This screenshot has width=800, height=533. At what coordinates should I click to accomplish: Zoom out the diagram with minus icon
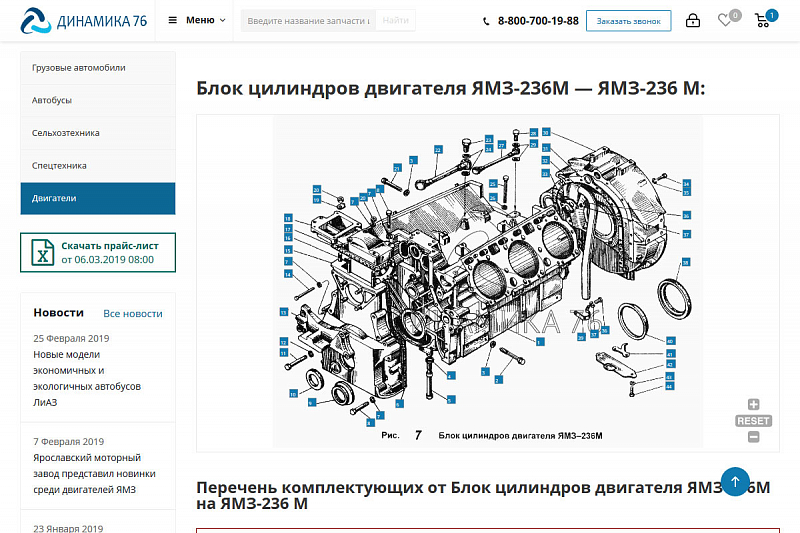pyautogui.click(x=754, y=437)
